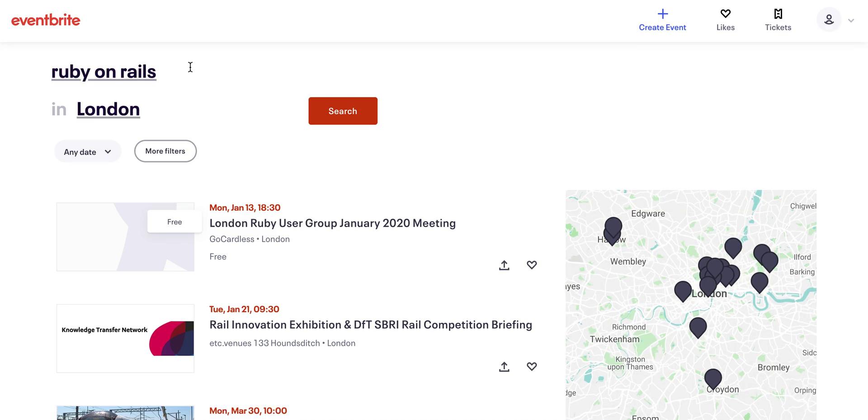The height and width of the screenshot is (420, 868).
Task: Click 'Mon, Jan 13, 18:30' date text
Action: coord(245,207)
